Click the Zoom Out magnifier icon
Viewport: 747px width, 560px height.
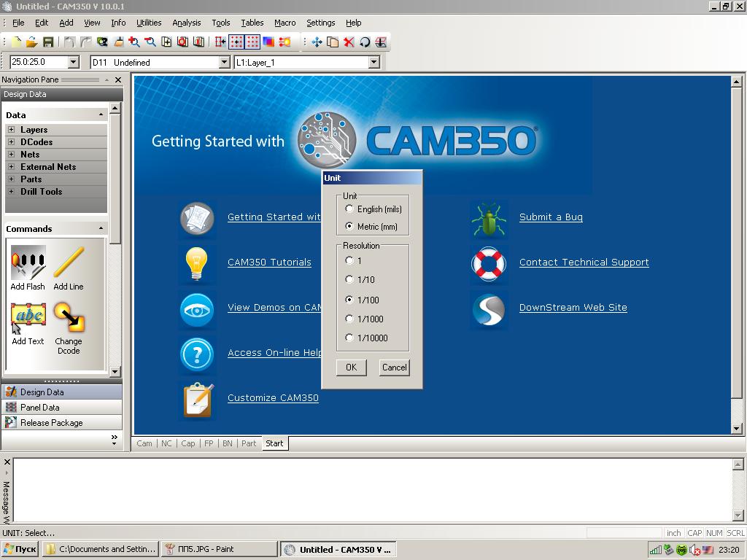tap(150, 42)
